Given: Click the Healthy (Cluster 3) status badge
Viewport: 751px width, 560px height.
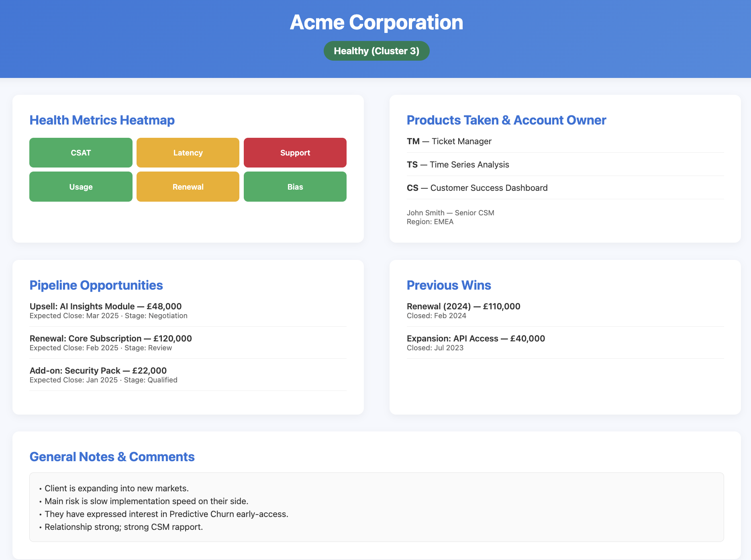Looking at the screenshot, I should click(376, 51).
